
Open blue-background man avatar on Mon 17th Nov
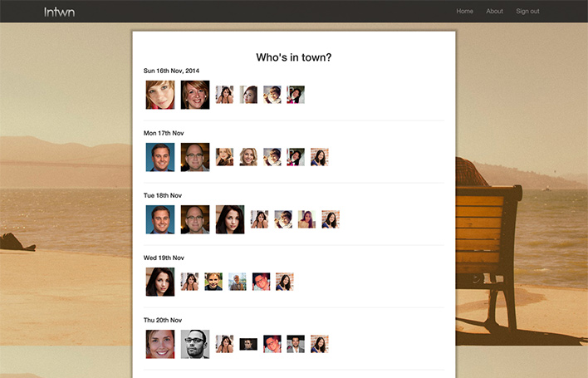pos(160,157)
